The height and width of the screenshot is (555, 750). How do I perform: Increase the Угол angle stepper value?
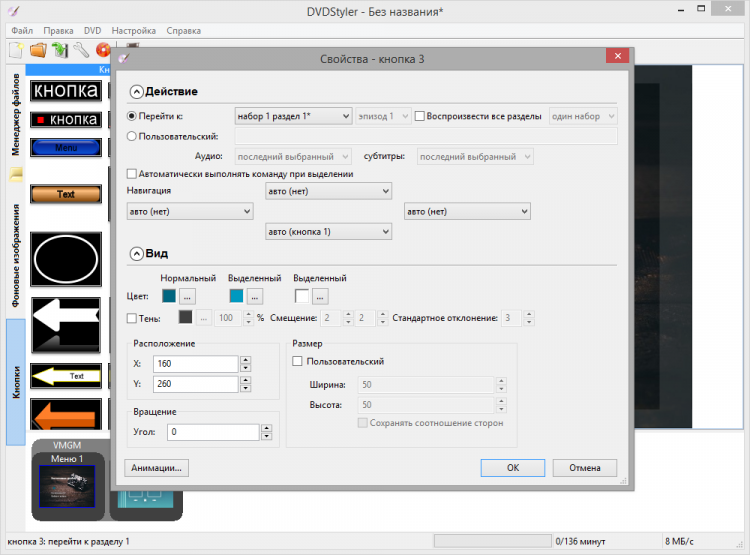[267, 428]
